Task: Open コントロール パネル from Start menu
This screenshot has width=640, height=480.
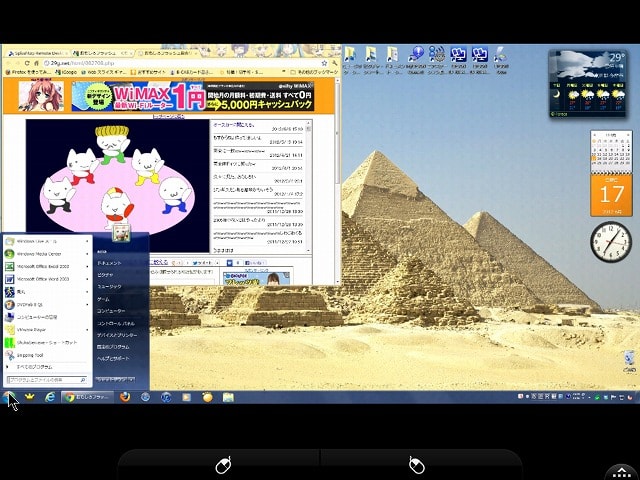Action: coord(116,323)
